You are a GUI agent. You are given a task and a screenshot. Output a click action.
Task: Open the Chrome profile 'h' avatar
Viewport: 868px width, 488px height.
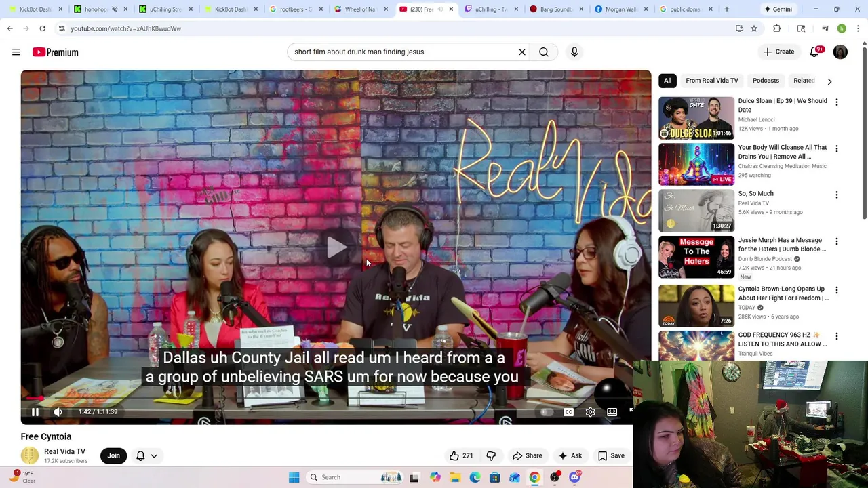point(842,28)
